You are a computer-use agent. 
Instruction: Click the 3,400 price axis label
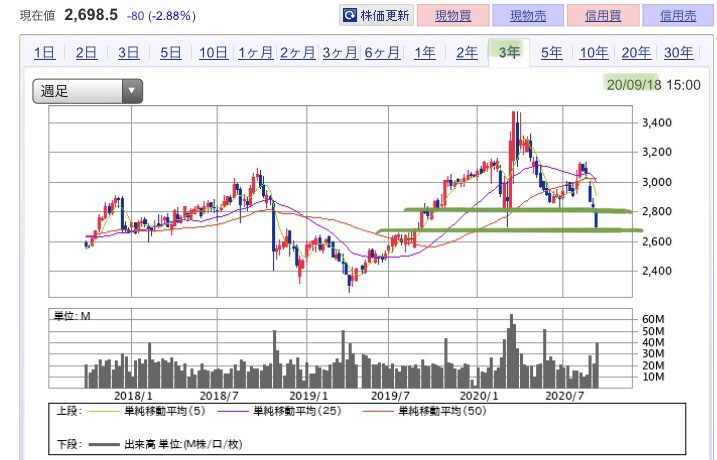(657, 123)
